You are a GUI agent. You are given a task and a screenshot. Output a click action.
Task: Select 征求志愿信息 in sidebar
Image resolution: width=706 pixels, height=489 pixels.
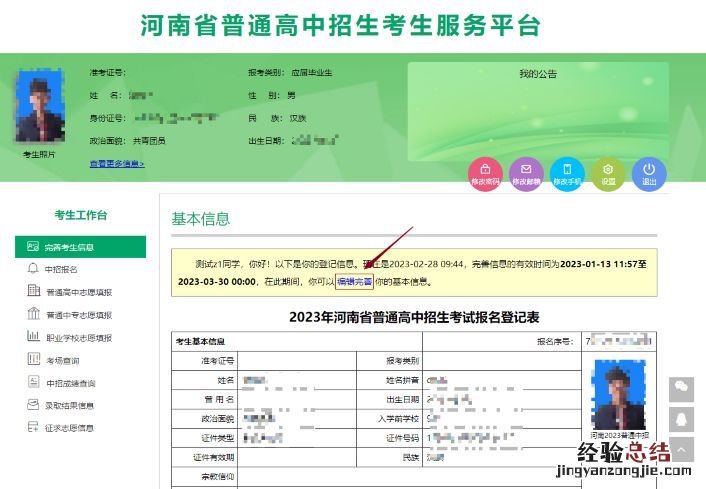click(73, 428)
